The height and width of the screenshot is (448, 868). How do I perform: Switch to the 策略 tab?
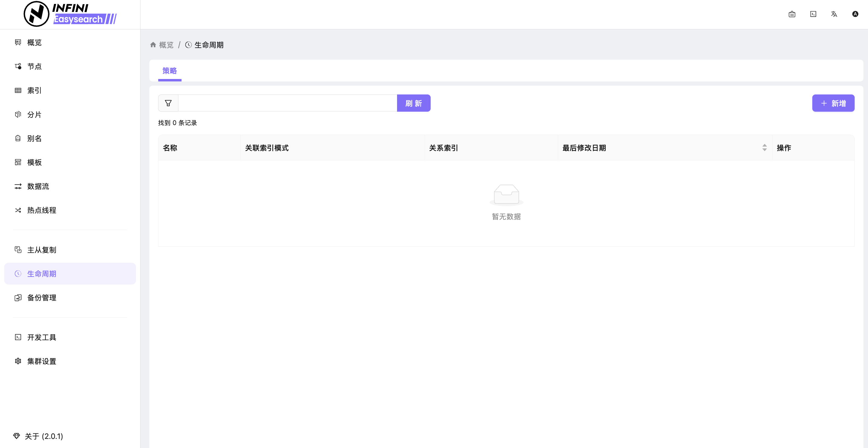tap(170, 71)
